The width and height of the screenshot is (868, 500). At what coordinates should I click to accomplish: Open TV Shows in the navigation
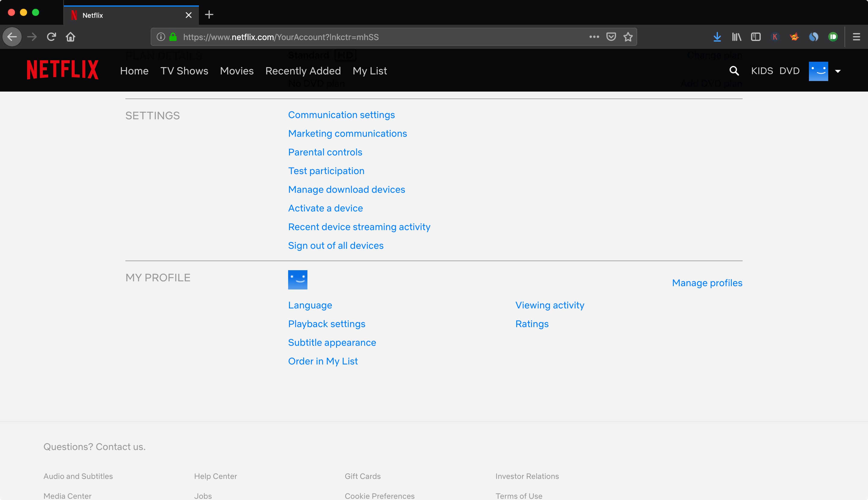click(184, 71)
